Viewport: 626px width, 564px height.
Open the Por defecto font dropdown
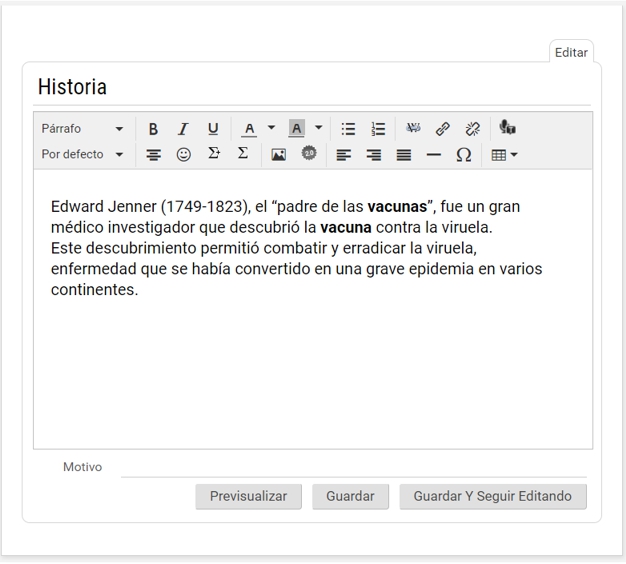coord(82,155)
